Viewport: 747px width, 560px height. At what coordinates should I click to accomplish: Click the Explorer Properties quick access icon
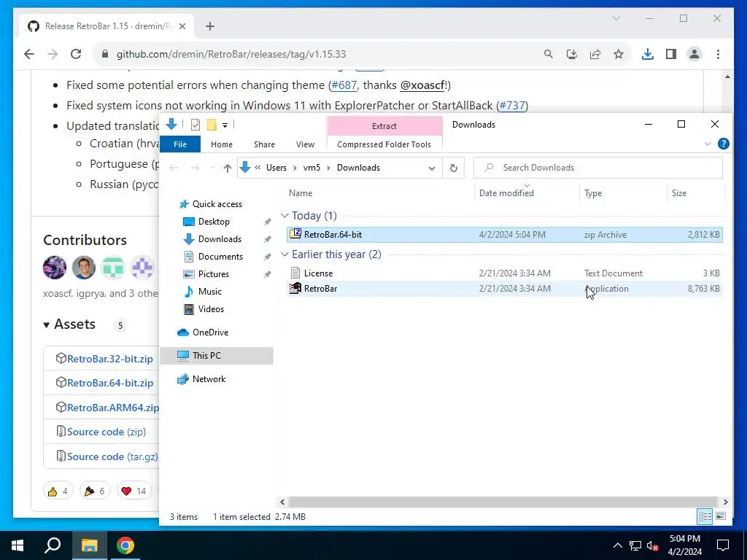coord(196,125)
